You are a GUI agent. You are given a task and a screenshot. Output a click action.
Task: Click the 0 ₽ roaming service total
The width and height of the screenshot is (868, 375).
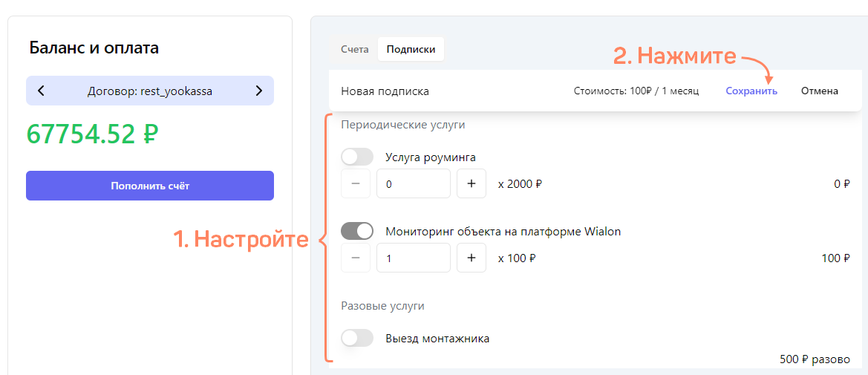coord(841,184)
